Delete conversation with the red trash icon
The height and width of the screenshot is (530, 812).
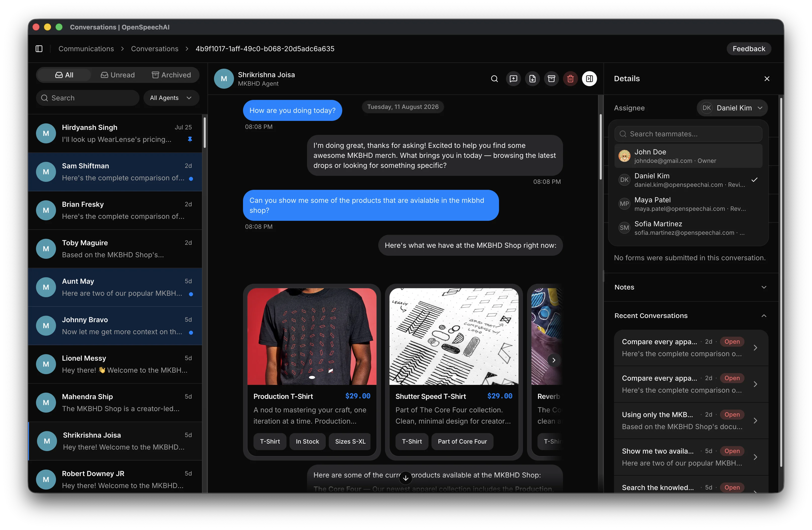click(570, 79)
